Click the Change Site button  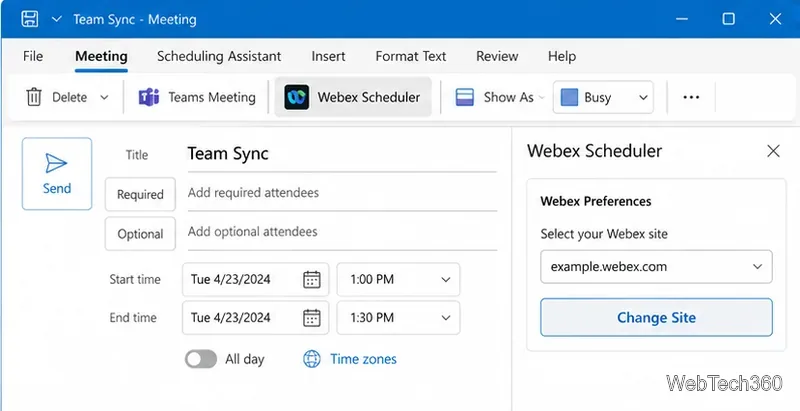[656, 318]
